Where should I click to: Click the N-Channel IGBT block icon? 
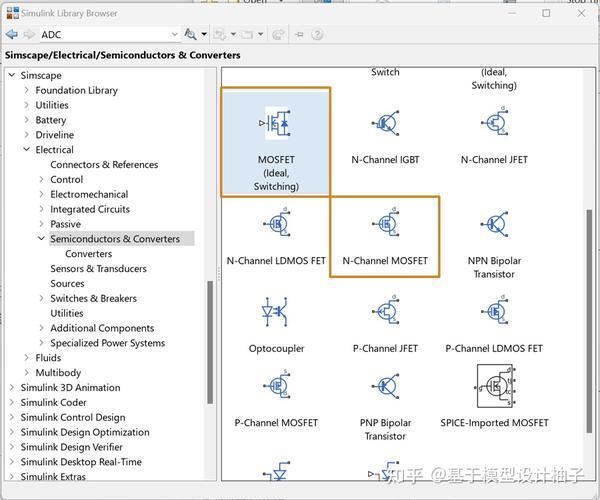[385, 123]
